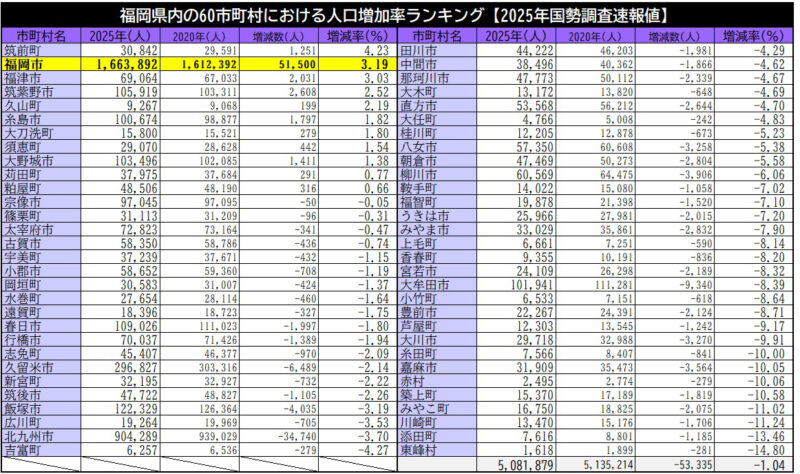Select the 福津市 name cell
Viewport: 800px width, 474px height.
41,78
